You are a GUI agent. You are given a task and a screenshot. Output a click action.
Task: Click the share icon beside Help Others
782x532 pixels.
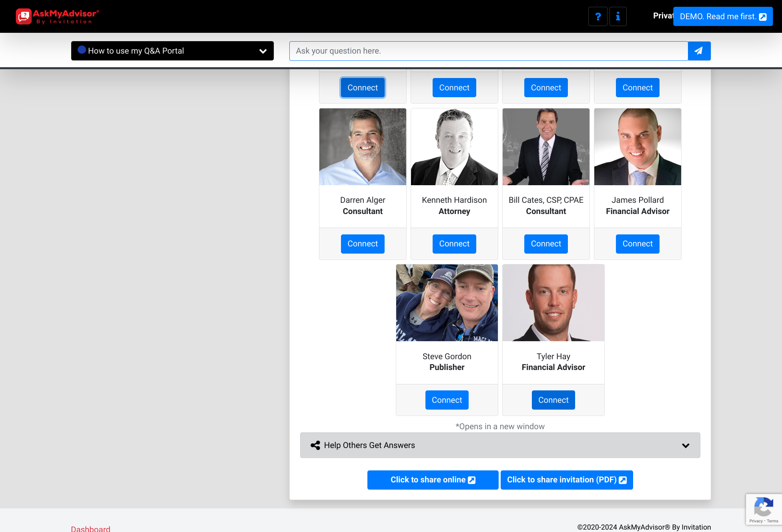pyautogui.click(x=315, y=445)
